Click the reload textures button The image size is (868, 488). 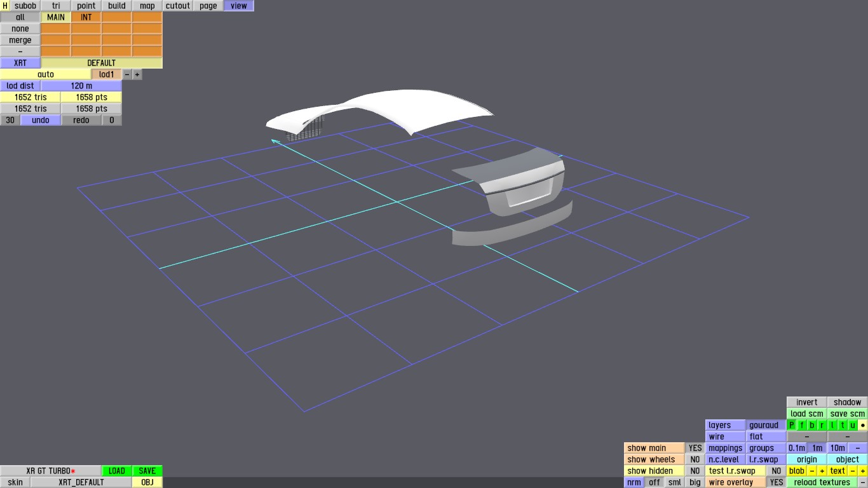(822, 482)
